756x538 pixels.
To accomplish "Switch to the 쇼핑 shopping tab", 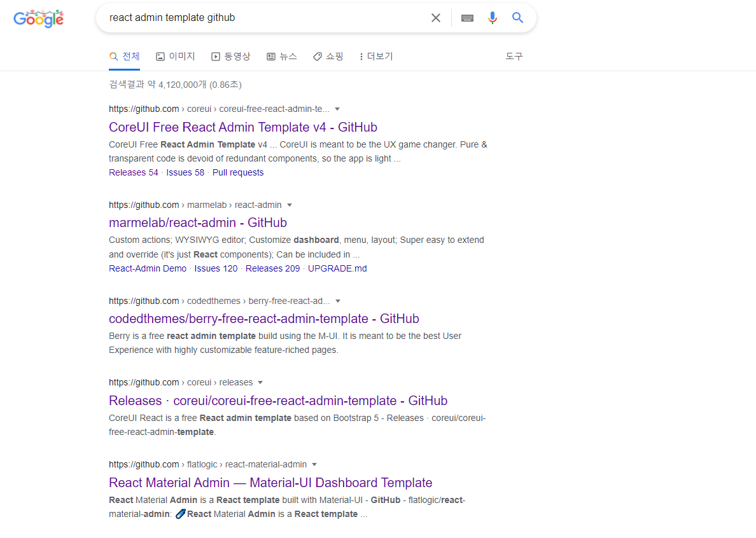I will 328,57.
